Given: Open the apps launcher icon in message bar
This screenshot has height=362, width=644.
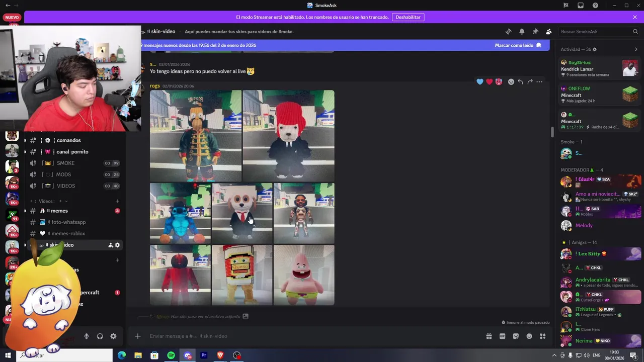Looking at the screenshot, I should (543, 336).
